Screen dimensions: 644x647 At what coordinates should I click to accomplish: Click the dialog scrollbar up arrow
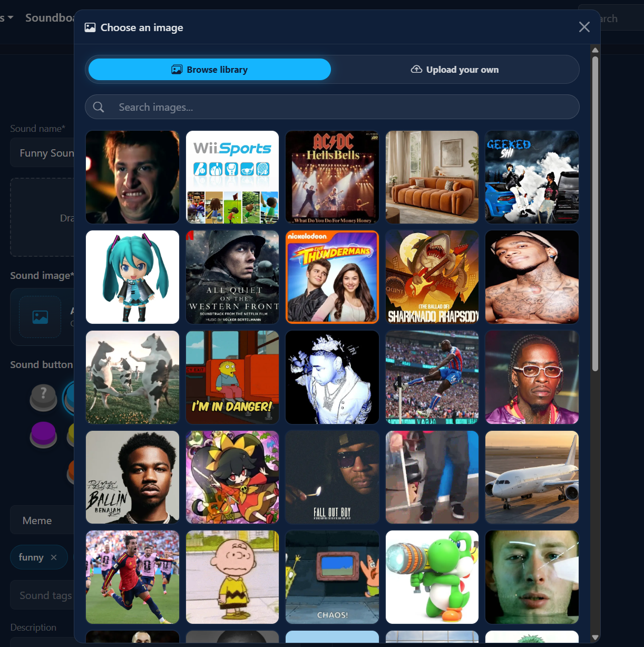595,50
